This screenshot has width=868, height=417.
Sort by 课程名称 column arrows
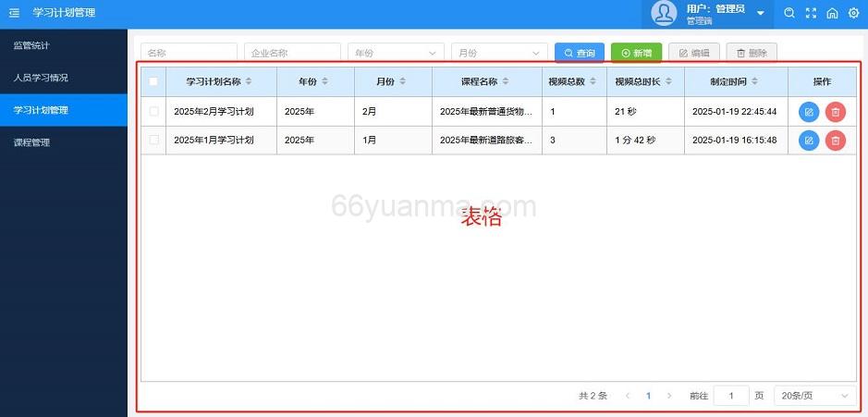pos(505,81)
